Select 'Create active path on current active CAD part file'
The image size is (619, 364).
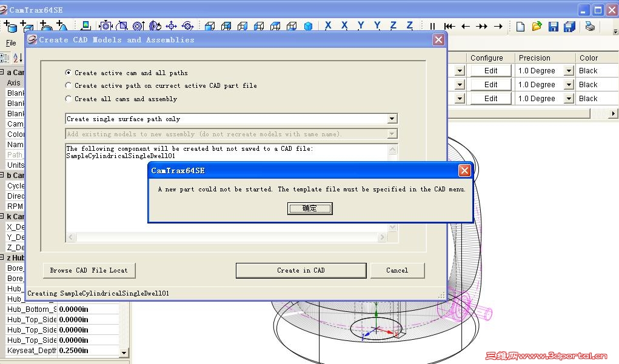point(69,85)
